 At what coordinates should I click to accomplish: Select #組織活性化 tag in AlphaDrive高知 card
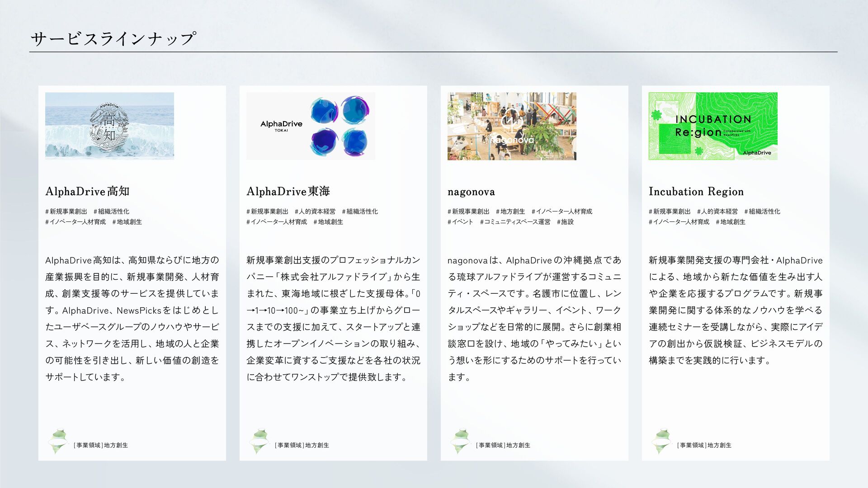(111, 211)
